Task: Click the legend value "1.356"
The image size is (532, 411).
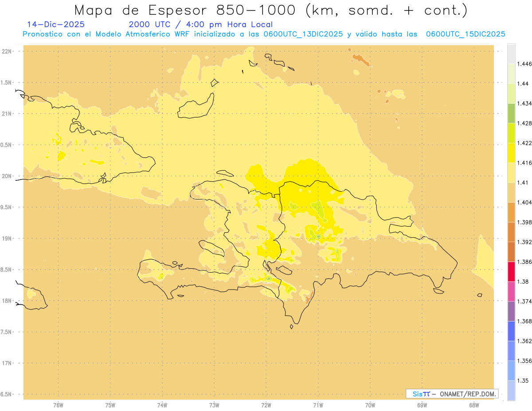Action: point(525,361)
